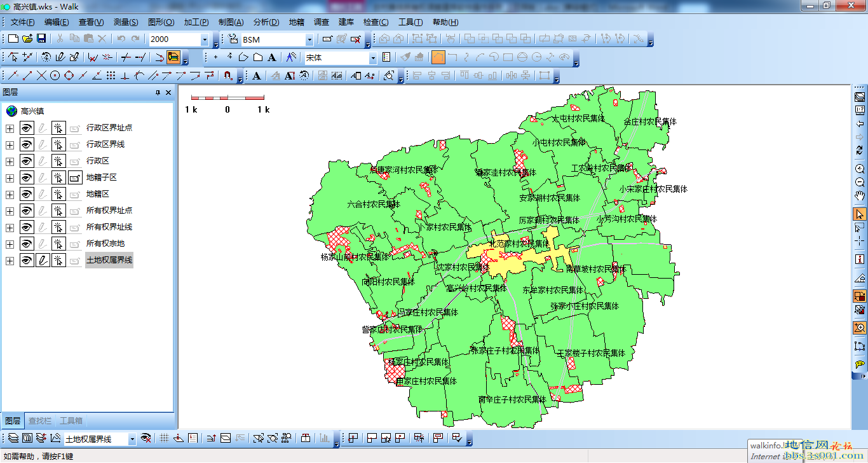Click the legend list icon beside font box

(386, 57)
